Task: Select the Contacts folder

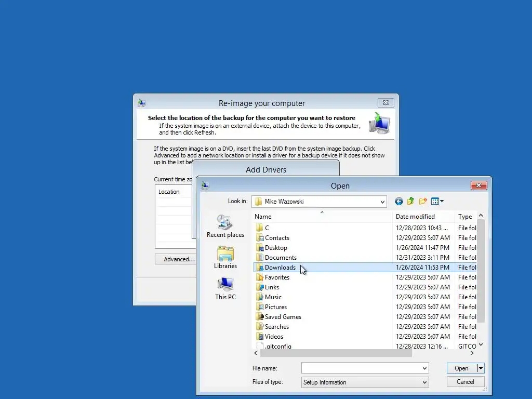Action: point(277,238)
